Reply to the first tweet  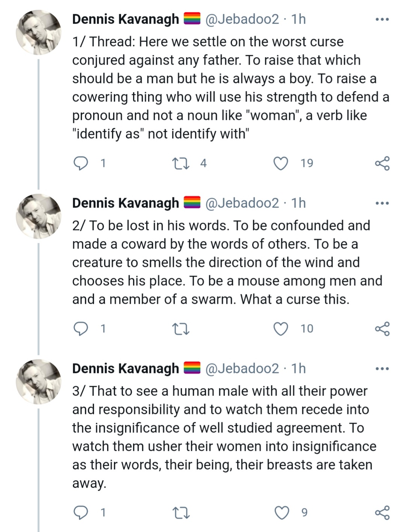click(x=80, y=163)
